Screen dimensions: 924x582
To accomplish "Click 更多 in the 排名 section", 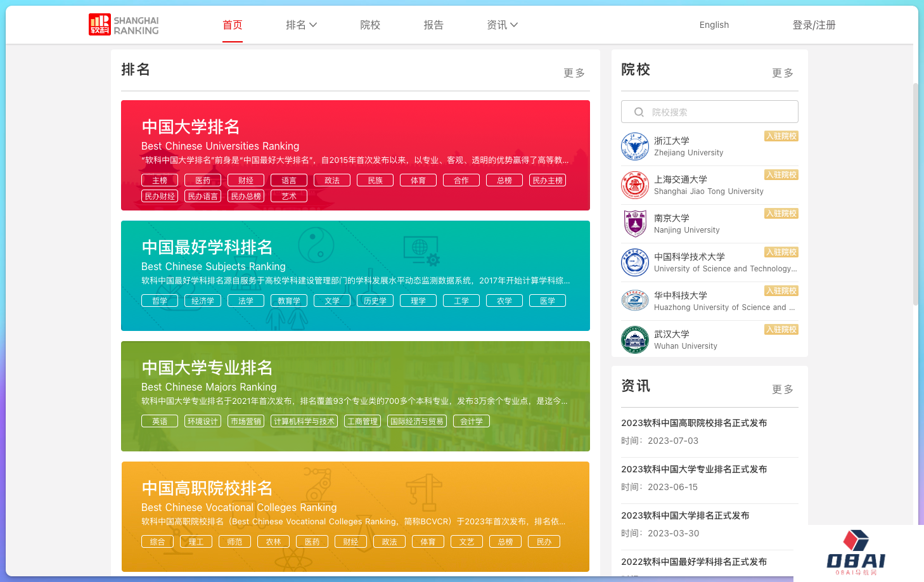I will pyautogui.click(x=574, y=73).
